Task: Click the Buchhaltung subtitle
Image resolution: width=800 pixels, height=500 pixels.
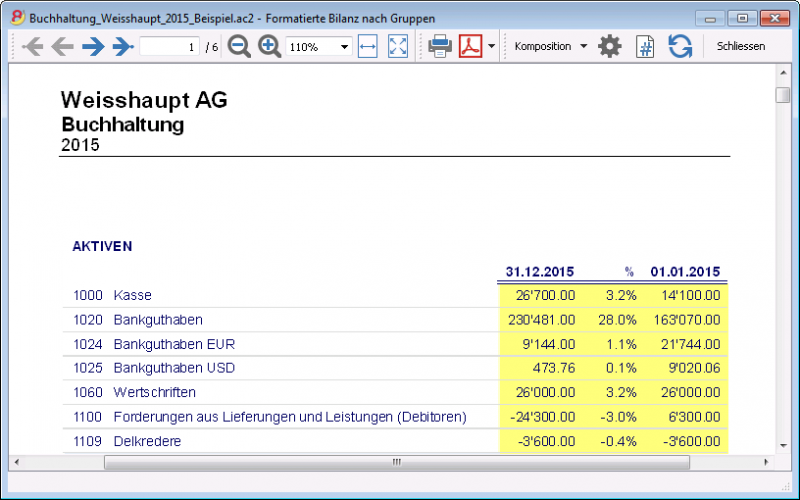Action: (122, 124)
